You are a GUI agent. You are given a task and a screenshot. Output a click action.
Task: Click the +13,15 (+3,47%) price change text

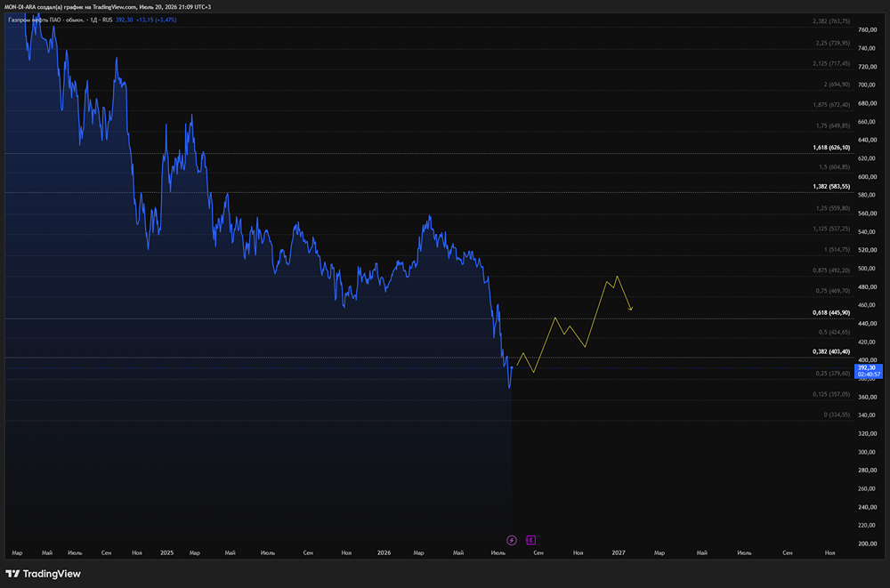156,20
